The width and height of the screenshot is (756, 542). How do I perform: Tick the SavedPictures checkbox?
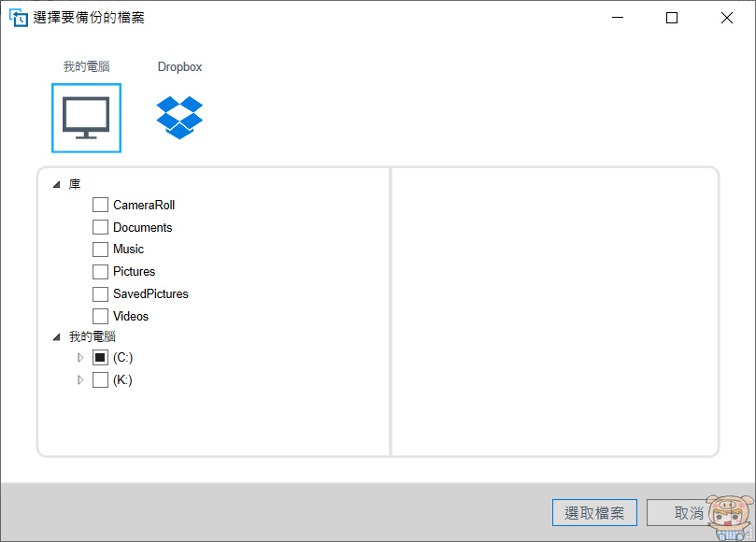click(x=100, y=293)
